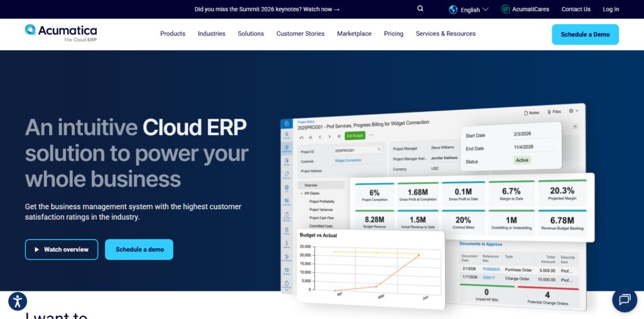Open the Services & Resources menu

click(x=446, y=34)
